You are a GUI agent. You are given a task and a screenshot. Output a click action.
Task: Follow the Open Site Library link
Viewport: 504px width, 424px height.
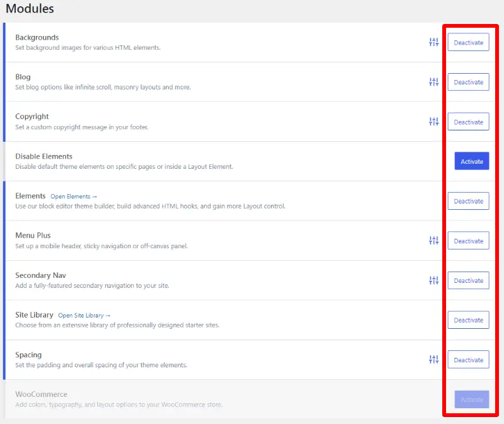click(x=84, y=316)
